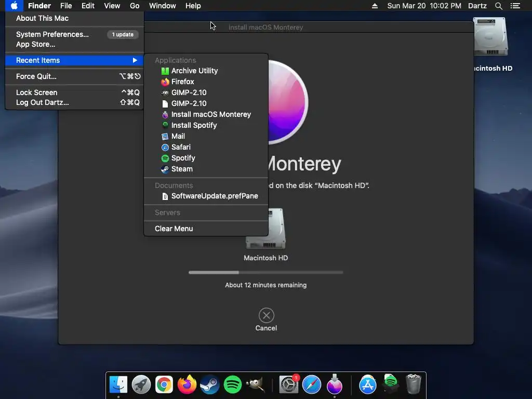This screenshot has width=532, height=399.
Task: Open Steam icon in the Dock
Action: (x=210, y=384)
